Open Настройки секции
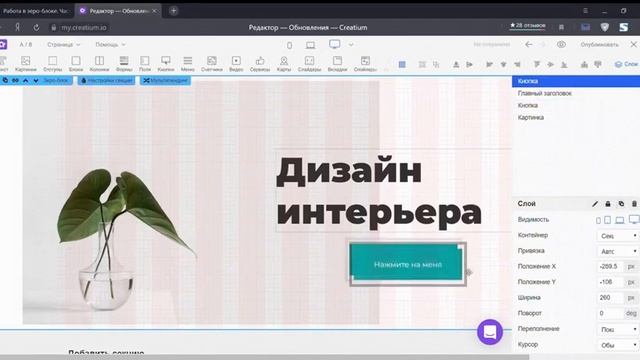 coord(107,80)
